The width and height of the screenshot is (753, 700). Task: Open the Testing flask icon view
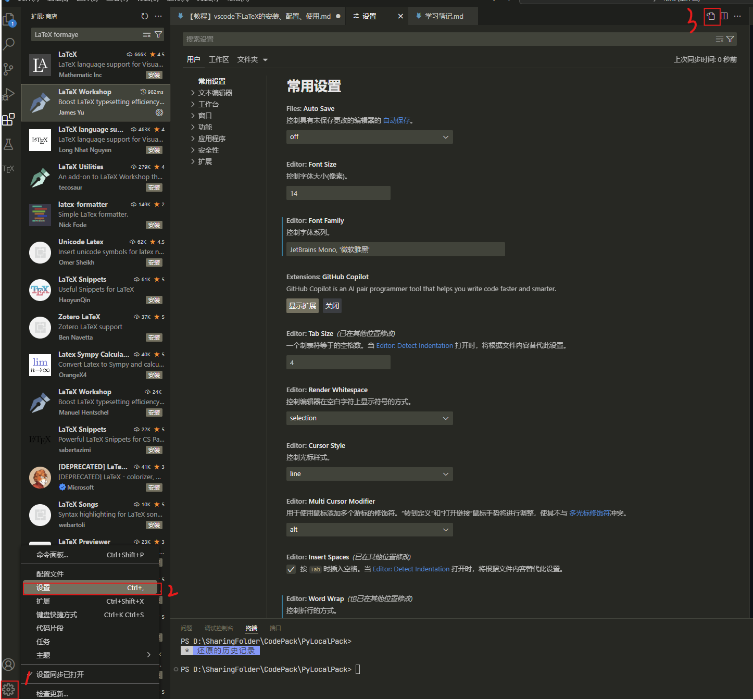[x=9, y=144]
